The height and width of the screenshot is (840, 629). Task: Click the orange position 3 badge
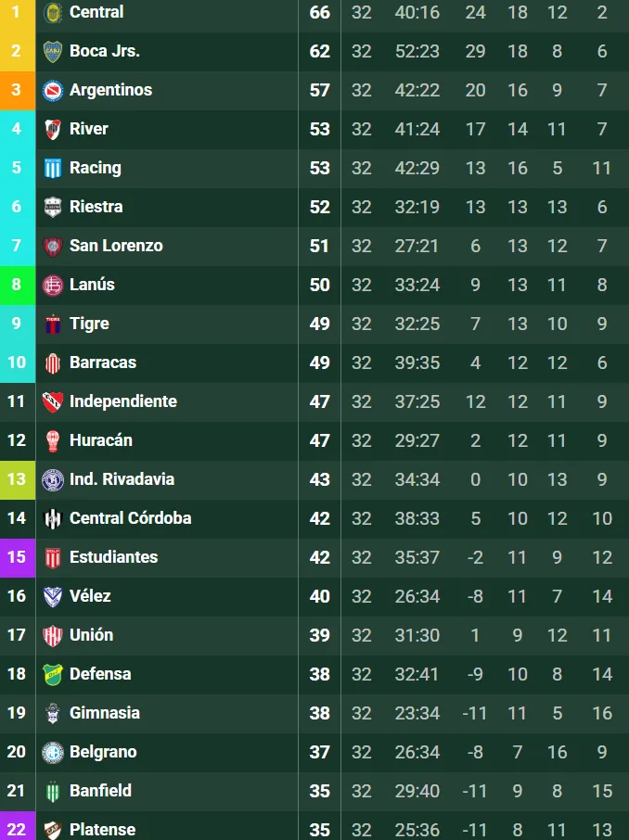coord(17,90)
